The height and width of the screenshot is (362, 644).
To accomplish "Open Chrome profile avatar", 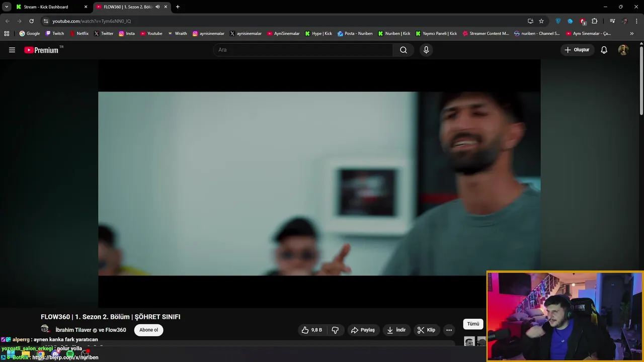I will 625,21.
